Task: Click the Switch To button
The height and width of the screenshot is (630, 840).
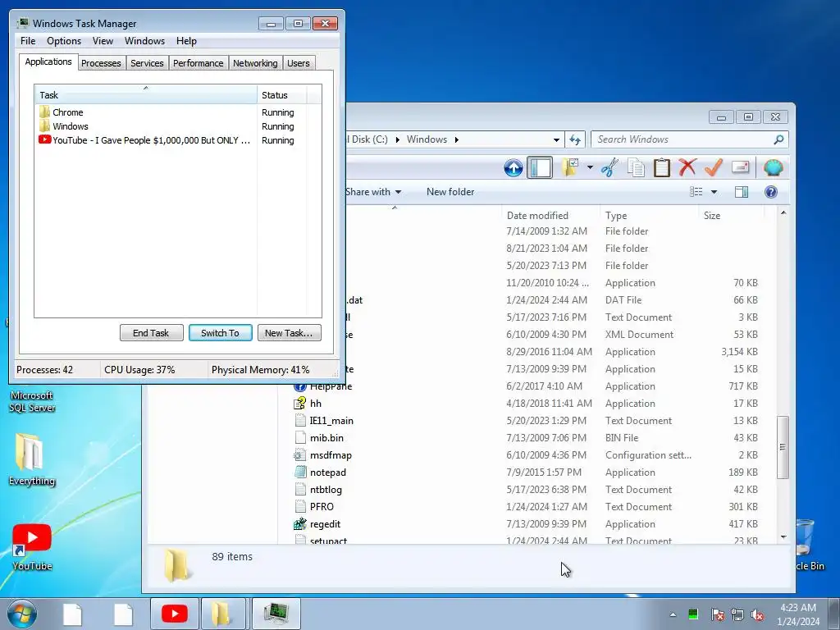Action: [x=220, y=333]
